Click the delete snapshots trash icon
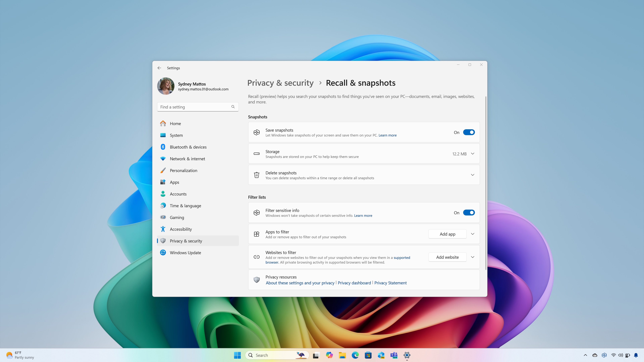 point(256,175)
